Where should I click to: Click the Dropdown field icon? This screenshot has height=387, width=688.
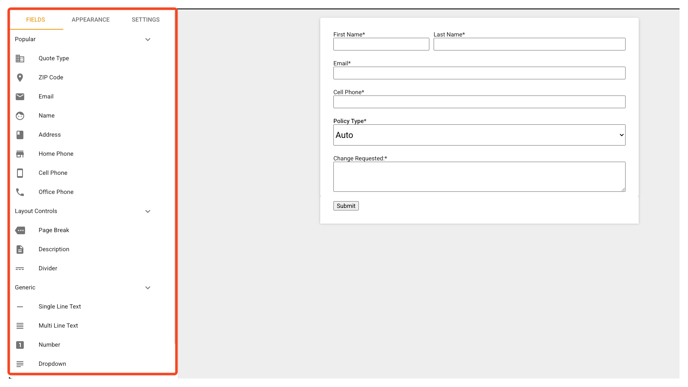point(20,364)
